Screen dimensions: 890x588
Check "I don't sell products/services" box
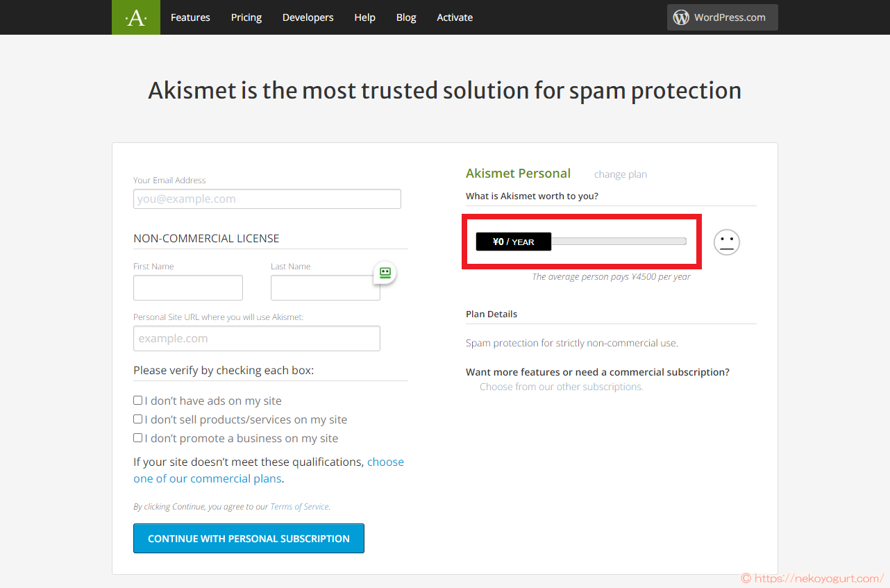coord(138,419)
